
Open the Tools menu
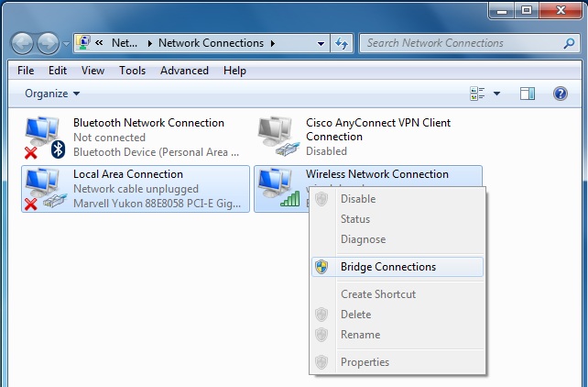[x=132, y=71]
